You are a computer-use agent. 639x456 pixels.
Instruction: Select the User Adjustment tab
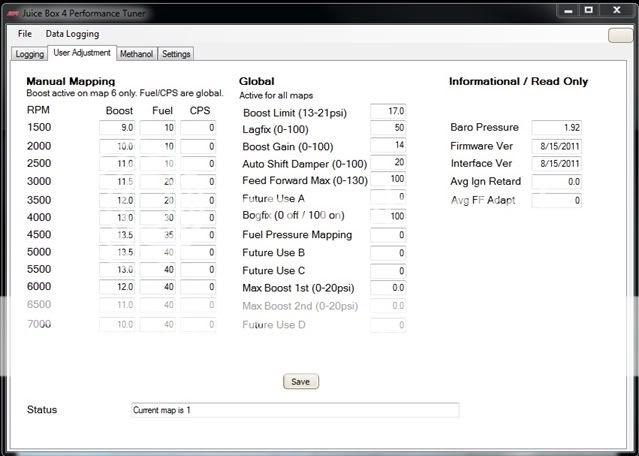coord(81,53)
